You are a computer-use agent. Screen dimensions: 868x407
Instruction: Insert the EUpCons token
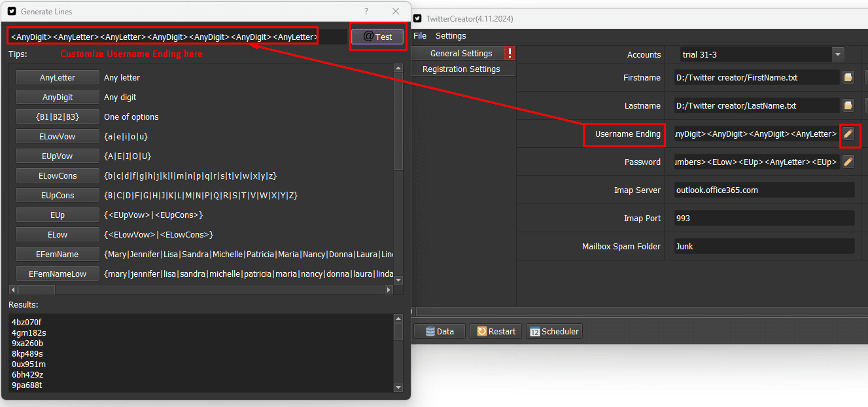[58, 195]
